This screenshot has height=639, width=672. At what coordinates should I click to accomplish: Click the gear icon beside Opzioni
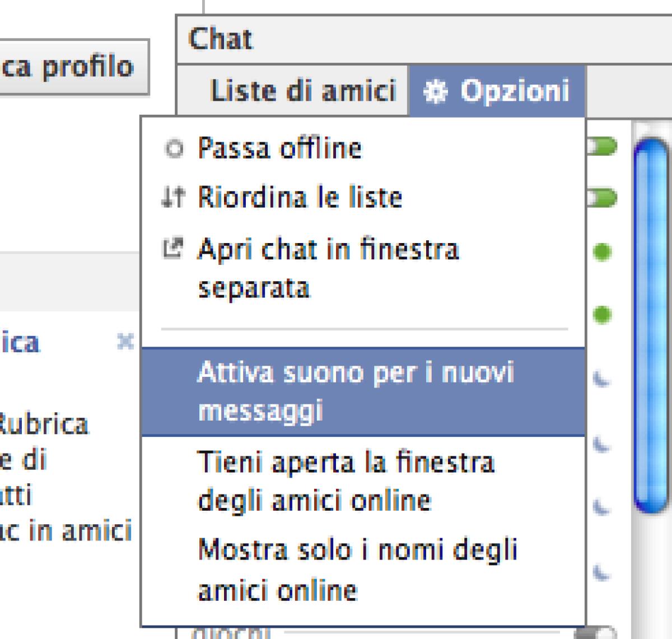435,92
